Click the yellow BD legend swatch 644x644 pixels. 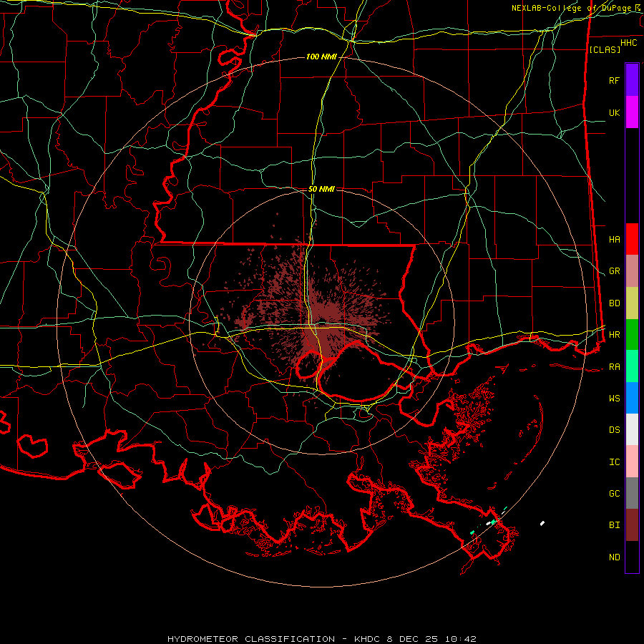(632, 303)
